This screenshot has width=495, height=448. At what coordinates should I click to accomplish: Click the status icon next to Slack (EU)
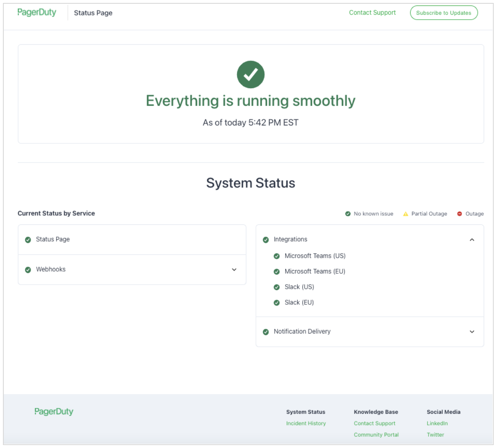pyautogui.click(x=277, y=303)
